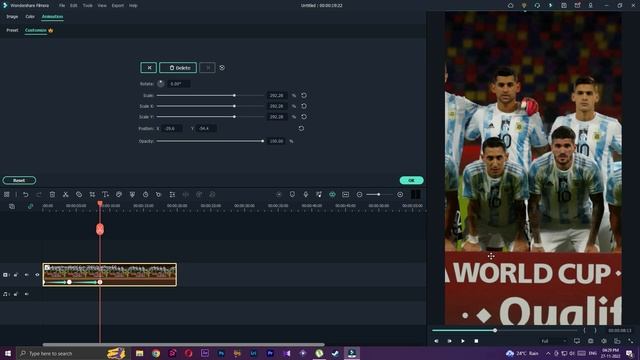Click the layout grid icon at toolbar start
The height and width of the screenshot is (360, 640).
(7, 195)
